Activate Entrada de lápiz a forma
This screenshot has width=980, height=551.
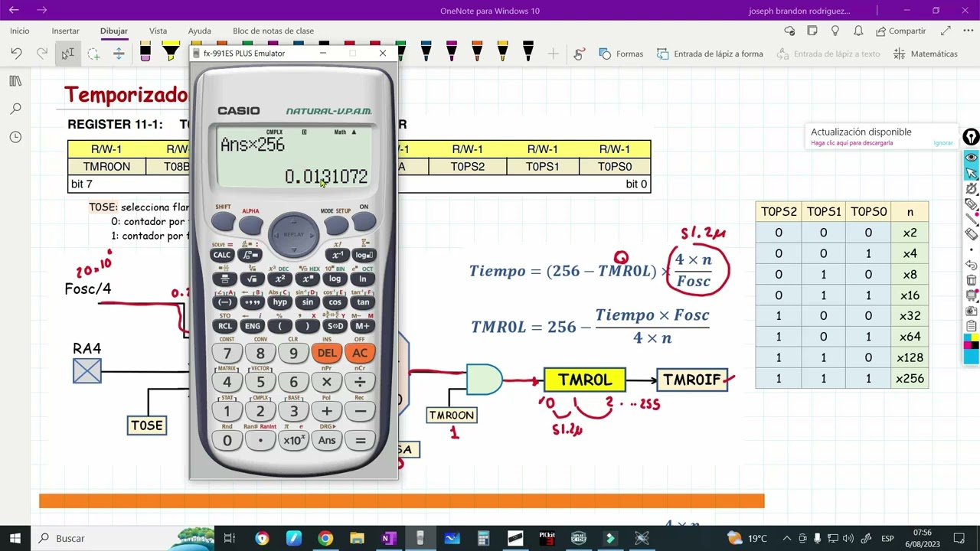coord(710,54)
